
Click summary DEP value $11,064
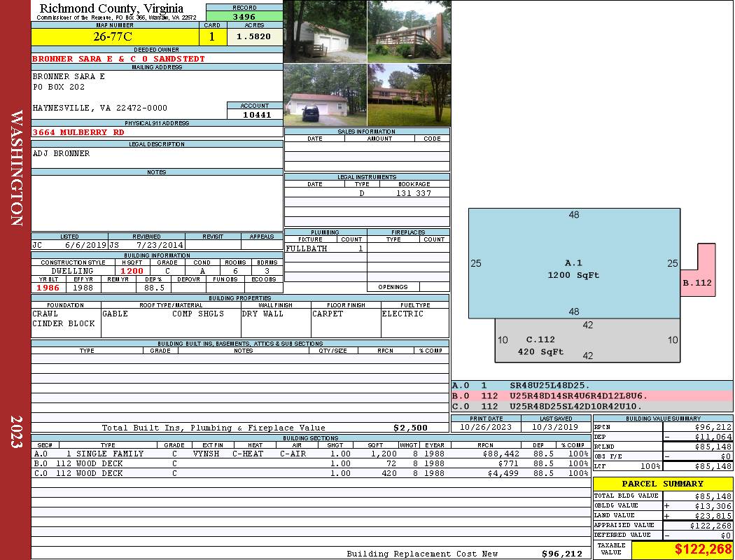pos(713,437)
